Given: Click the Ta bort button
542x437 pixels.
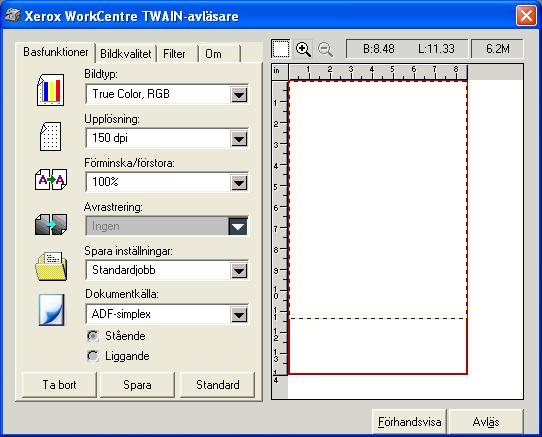Looking at the screenshot, I should 59,385.
